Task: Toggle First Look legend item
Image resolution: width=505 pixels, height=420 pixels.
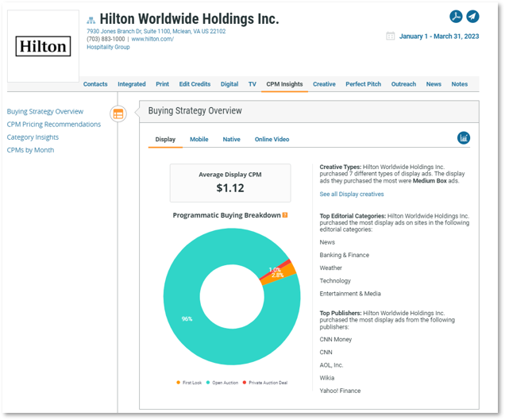Action: click(x=189, y=383)
